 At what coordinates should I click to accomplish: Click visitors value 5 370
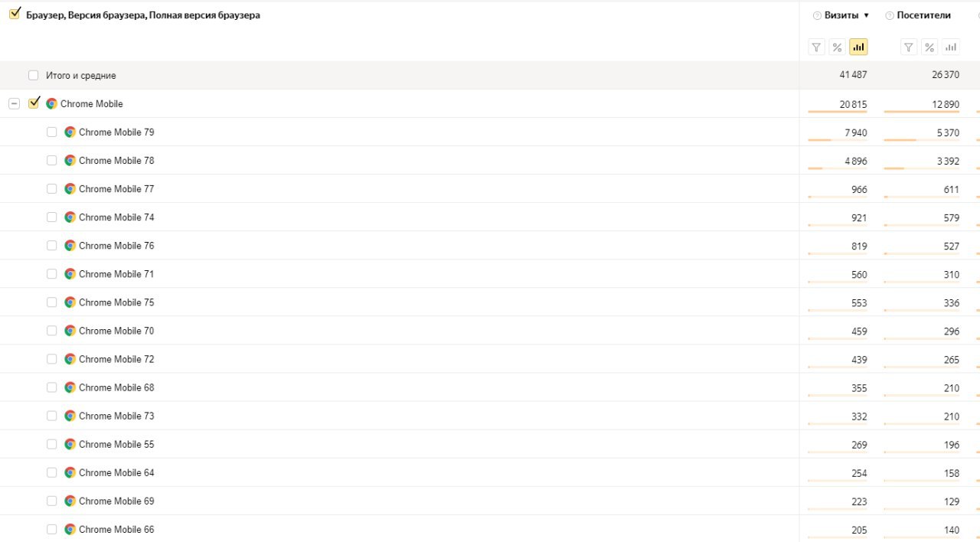click(948, 132)
